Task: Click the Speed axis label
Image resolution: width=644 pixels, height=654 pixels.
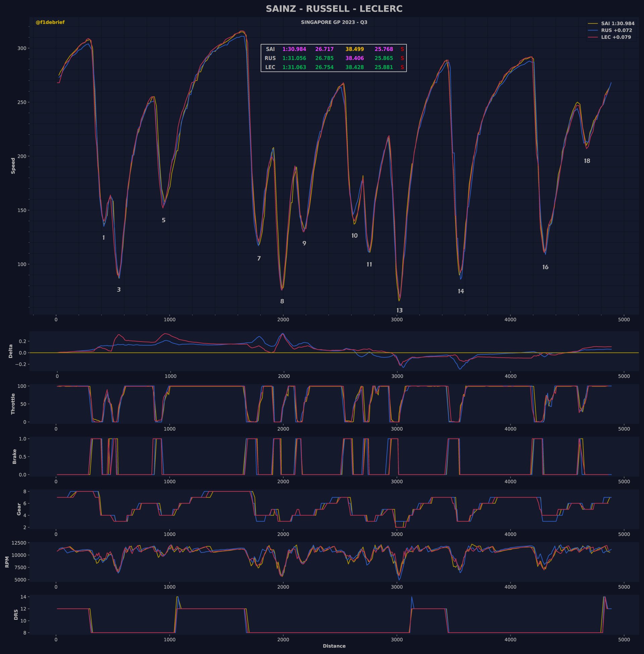Action: [13, 166]
